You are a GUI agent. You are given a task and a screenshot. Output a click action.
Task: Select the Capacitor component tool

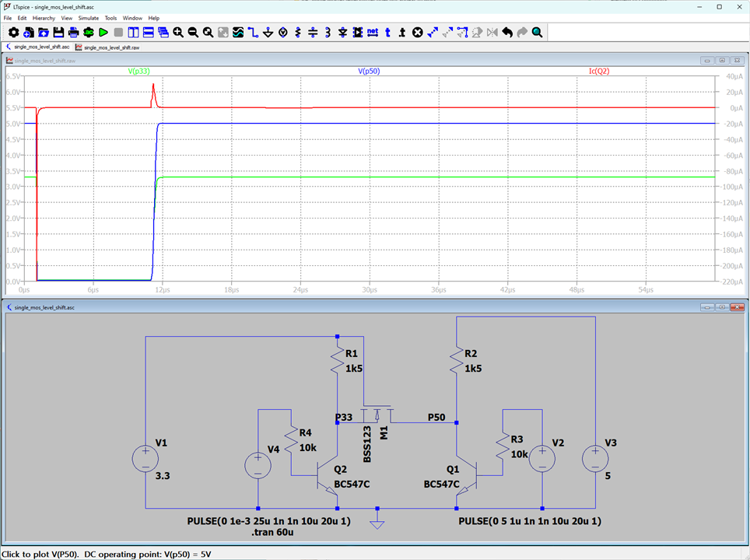[313, 33]
